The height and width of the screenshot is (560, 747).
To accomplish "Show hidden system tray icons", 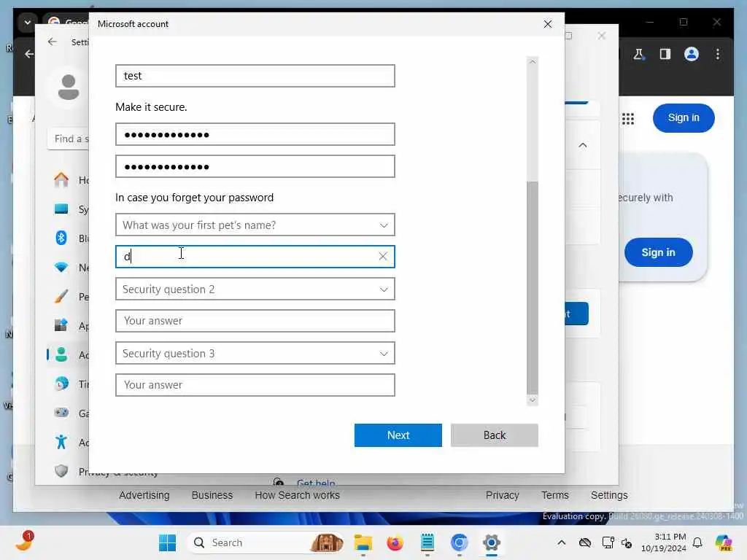I will 562,542.
